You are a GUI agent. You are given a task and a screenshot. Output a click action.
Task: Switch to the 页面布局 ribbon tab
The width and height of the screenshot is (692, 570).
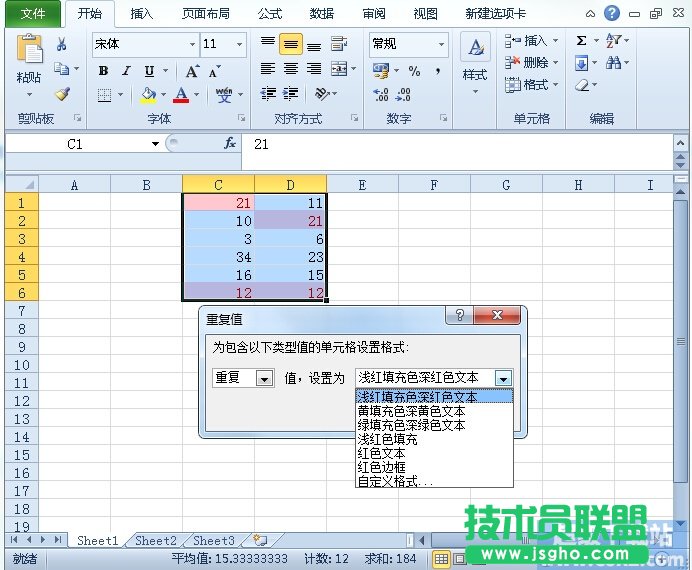[205, 14]
